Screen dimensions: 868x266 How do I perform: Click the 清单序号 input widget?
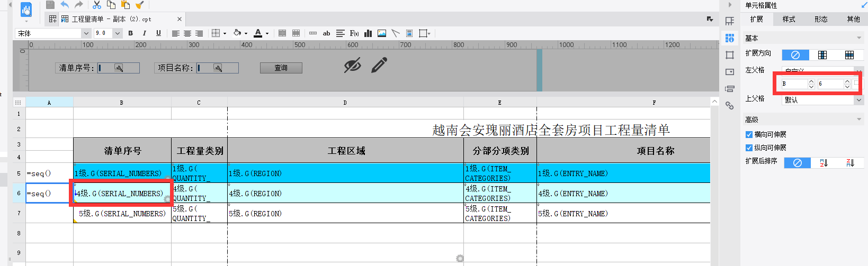tap(119, 68)
